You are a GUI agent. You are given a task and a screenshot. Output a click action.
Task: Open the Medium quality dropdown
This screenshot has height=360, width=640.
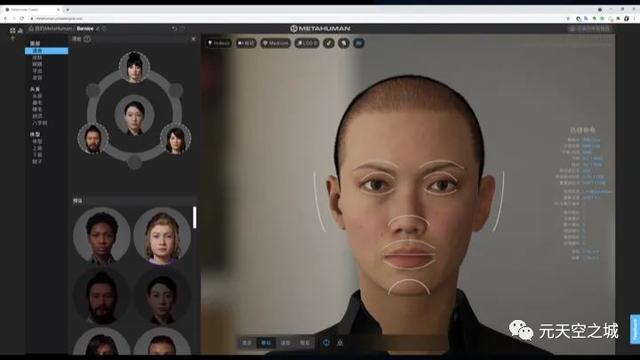[276, 43]
